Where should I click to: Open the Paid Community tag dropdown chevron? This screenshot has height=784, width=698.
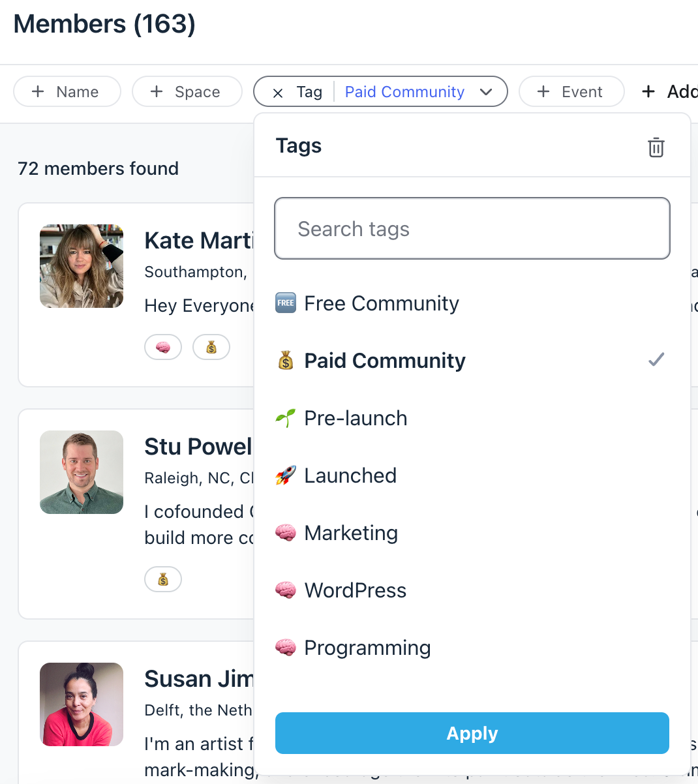[x=486, y=92]
